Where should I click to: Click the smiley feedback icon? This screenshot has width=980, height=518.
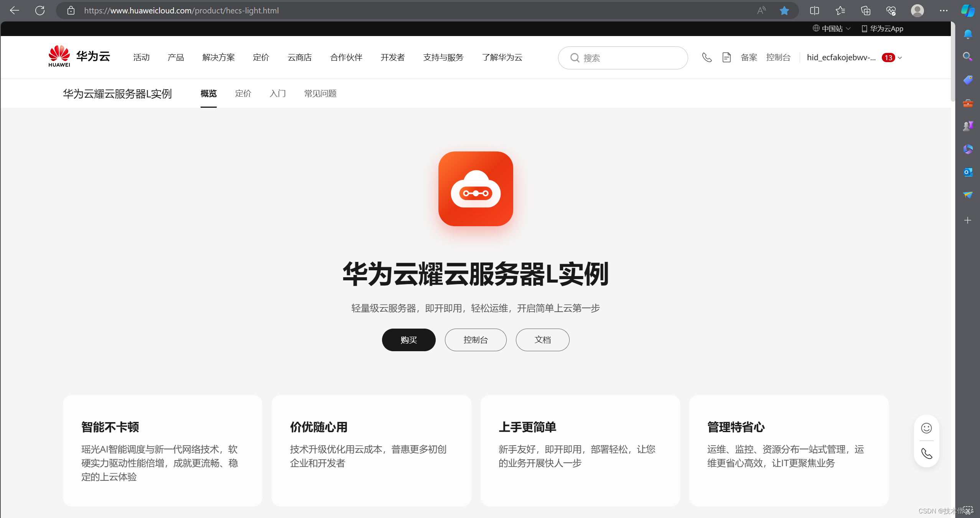coord(926,428)
